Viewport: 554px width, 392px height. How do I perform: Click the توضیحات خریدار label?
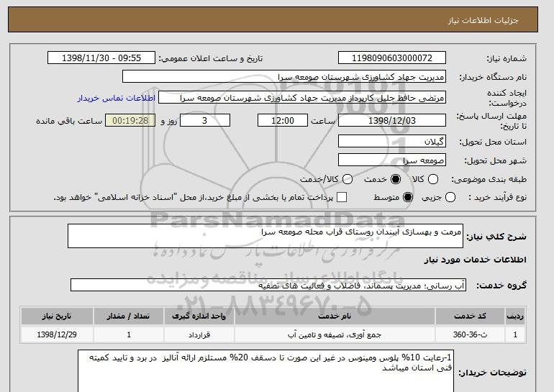pos(493,373)
